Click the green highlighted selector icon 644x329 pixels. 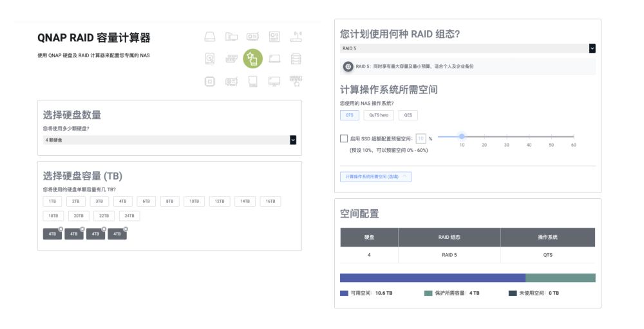coord(252,59)
